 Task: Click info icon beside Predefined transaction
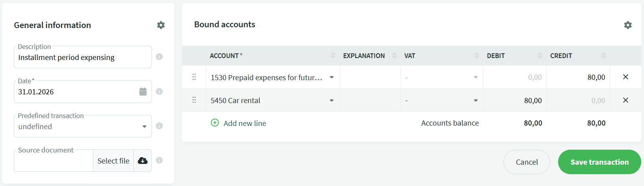[159, 126]
